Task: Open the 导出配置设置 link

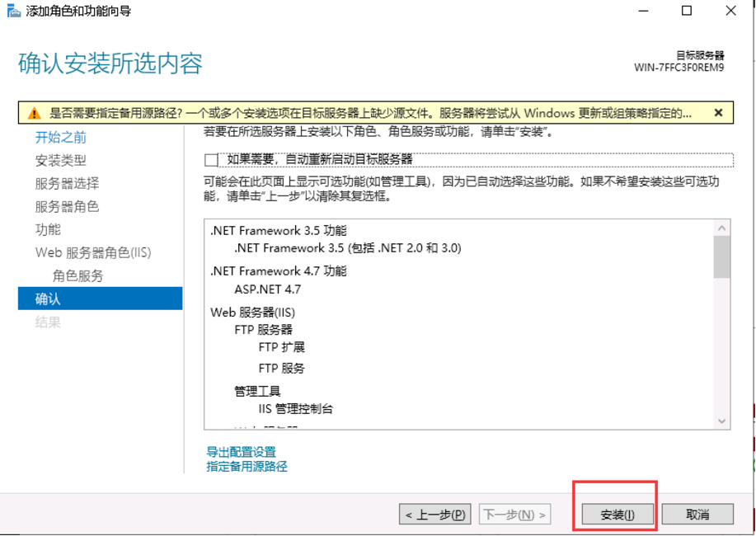Action: click(x=241, y=452)
